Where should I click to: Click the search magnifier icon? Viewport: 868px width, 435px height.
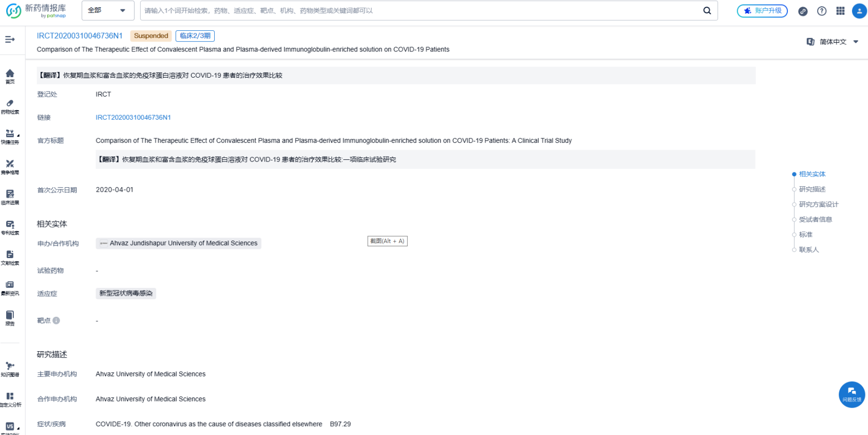(x=707, y=11)
